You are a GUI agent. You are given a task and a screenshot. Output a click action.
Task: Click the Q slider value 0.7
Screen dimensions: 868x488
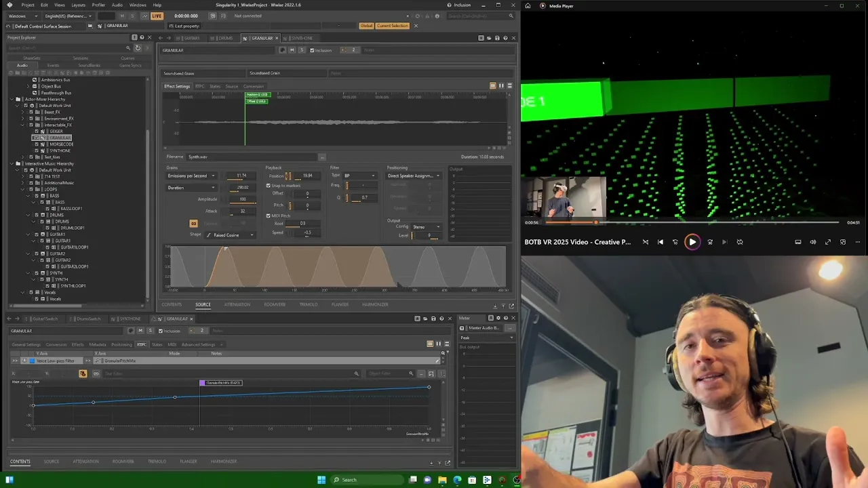click(364, 198)
